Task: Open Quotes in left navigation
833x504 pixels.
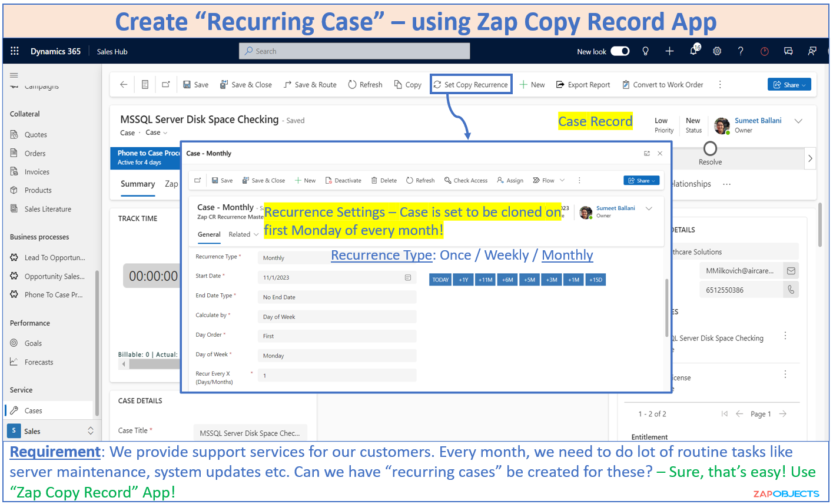Action: (x=36, y=135)
